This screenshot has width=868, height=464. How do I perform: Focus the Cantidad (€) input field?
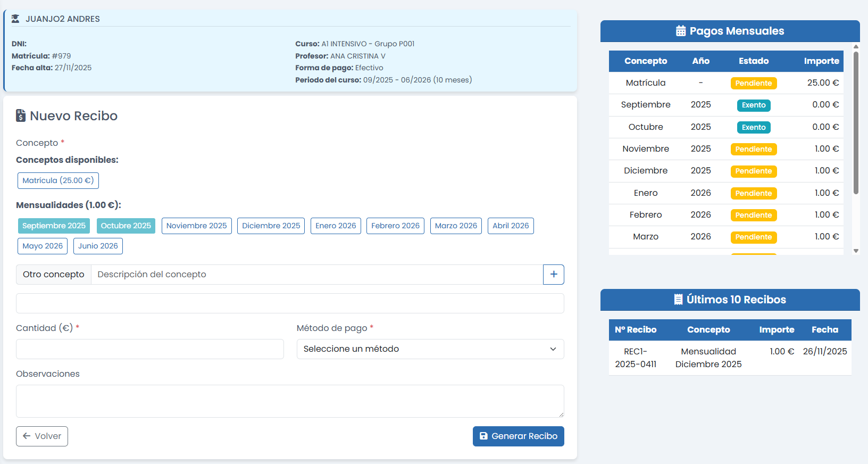(149, 349)
